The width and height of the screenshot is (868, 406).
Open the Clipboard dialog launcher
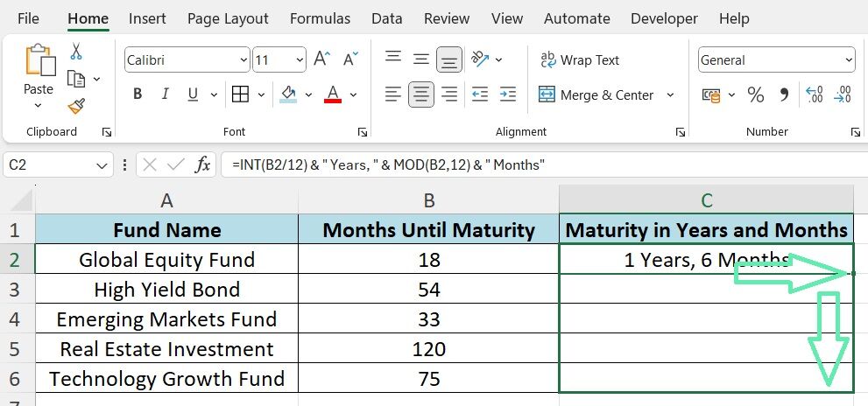coord(107,132)
